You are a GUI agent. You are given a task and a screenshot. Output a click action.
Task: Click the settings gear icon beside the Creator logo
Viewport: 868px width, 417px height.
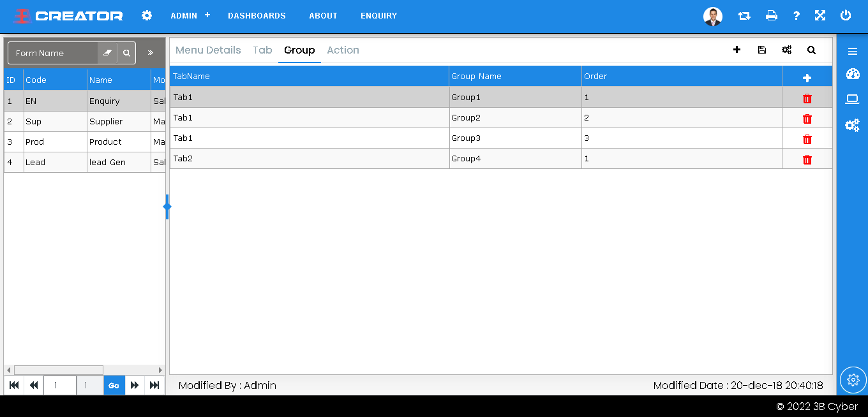point(147,15)
